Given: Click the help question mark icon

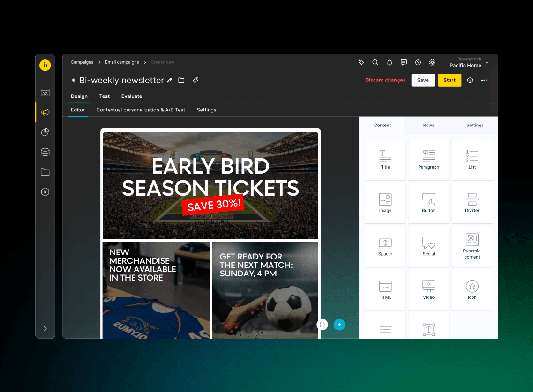Looking at the screenshot, I should 418,62.
